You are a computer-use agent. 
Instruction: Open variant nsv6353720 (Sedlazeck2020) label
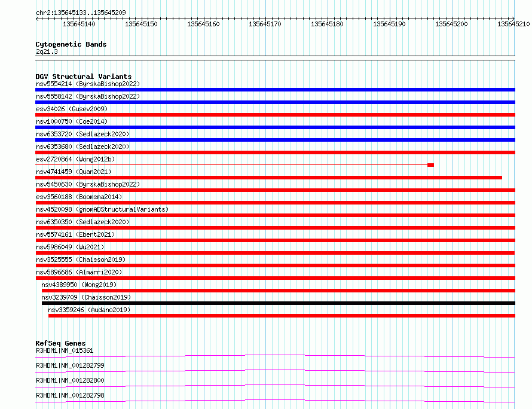tap(82, 134)
